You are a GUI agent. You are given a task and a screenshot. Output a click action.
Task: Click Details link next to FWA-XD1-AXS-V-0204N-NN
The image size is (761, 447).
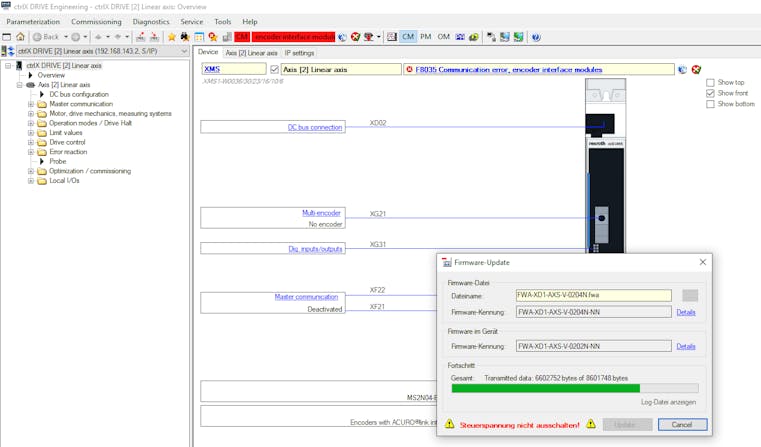[x=686, y=312]
